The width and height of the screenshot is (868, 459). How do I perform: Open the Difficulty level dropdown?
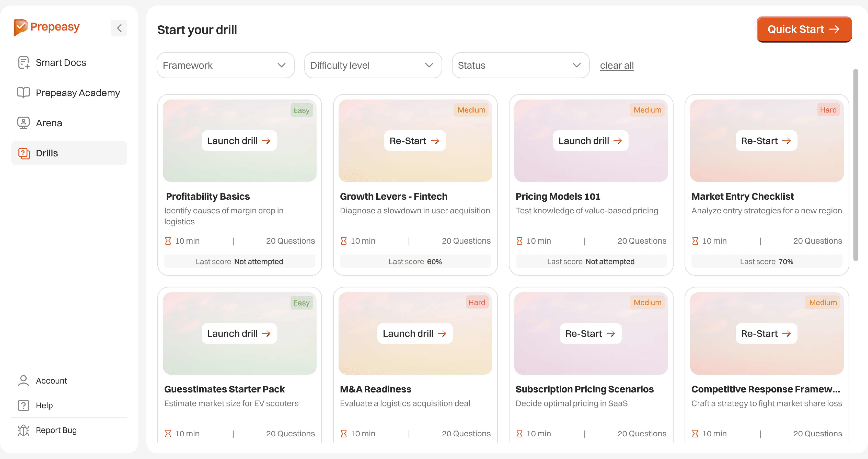tap(373, 65)
